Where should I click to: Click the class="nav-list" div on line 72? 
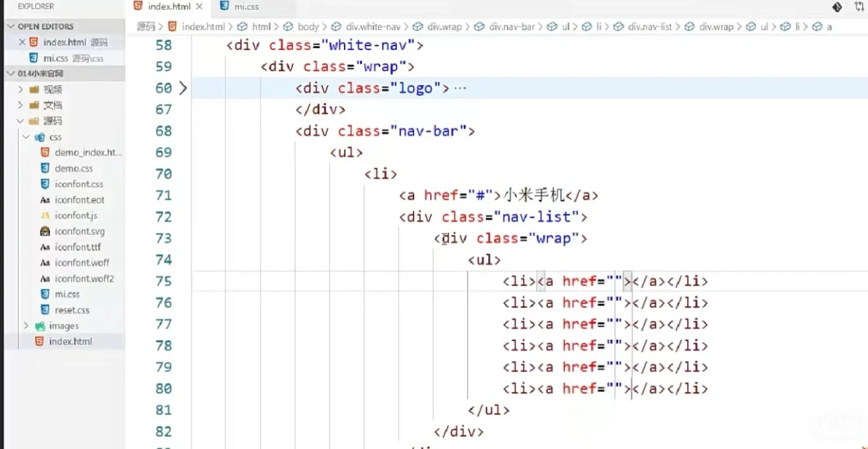coord(493,217)
